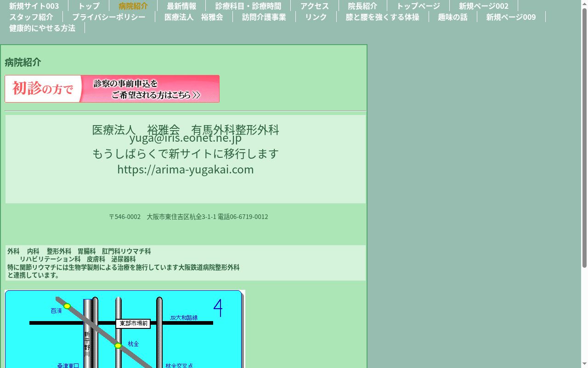Click the 初診の方で pre-registration banner
This screenshot has width=588, height=368.
(x=112, y=89)
